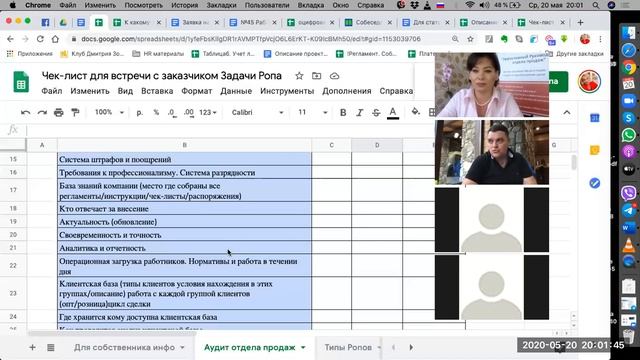Open the Справка menu in Sheets
This screenshot has height=360, width=640.
pos(396,91)
